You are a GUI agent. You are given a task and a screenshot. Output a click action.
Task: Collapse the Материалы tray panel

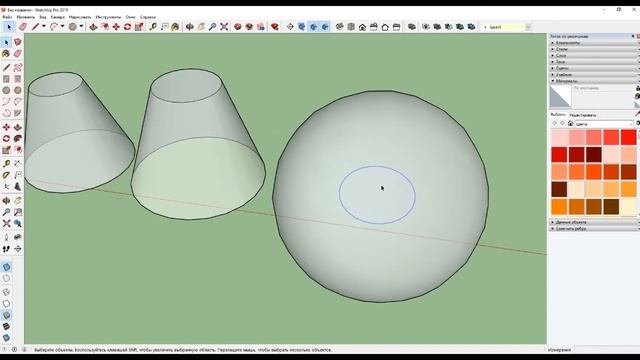point(594,81)
